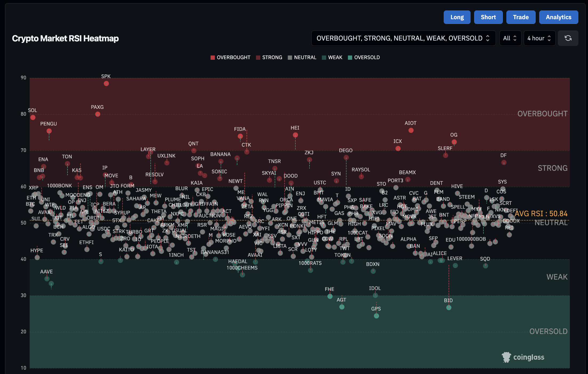Select the GPS data point
The image size is (588, 374).
(376, 316)
